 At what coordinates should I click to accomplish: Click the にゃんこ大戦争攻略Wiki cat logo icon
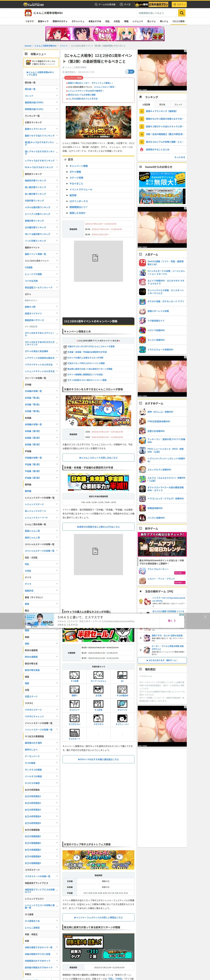click(28, 13)
